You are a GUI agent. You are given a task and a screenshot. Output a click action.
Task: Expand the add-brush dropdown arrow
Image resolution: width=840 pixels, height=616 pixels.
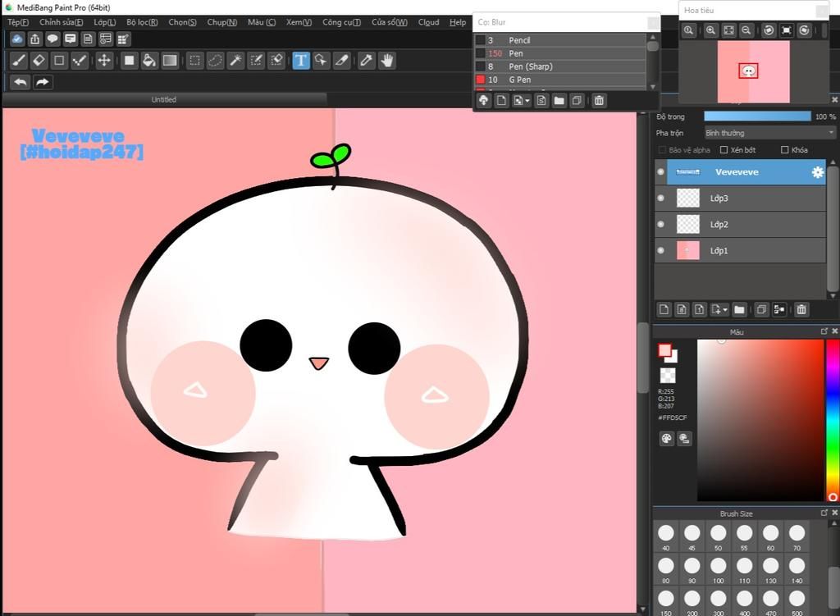[x=527, y=101]
